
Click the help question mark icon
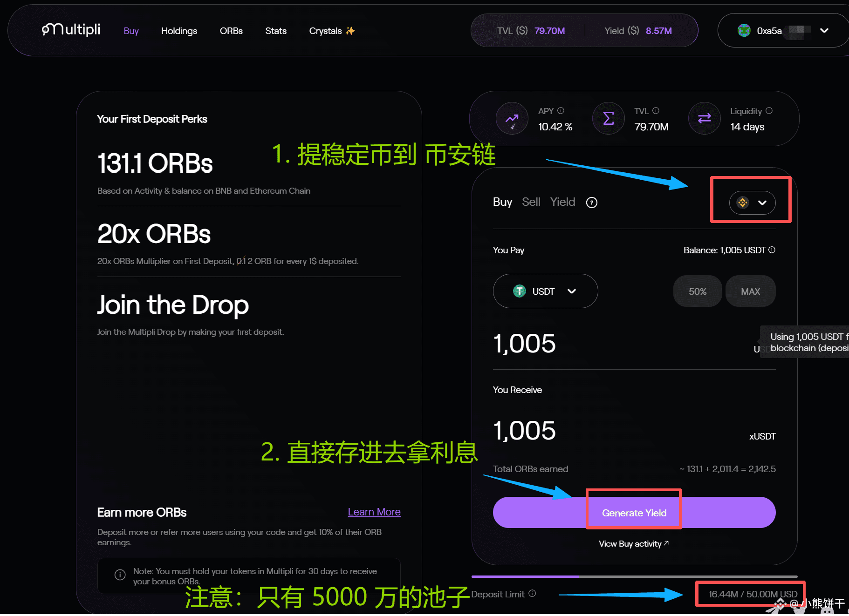(x=592, y=203)
